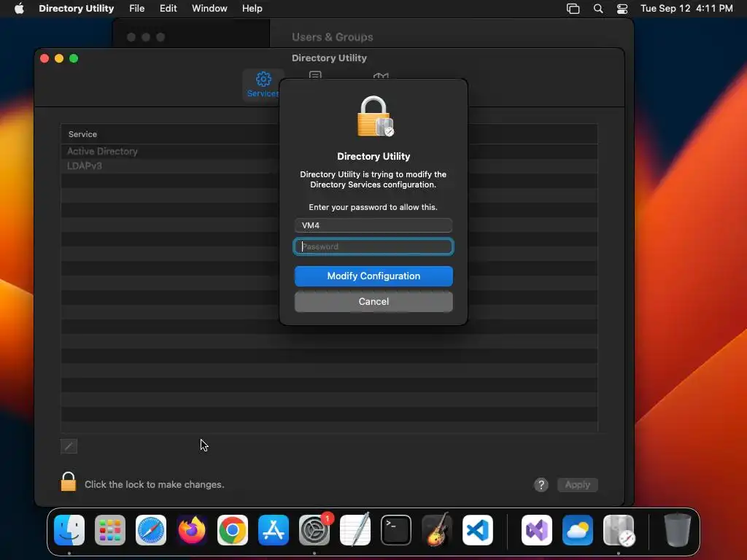The image size is (747, 560).
Task: Cancel the authentication dialog
Action: pyautogui.click(x=373, y=301)
